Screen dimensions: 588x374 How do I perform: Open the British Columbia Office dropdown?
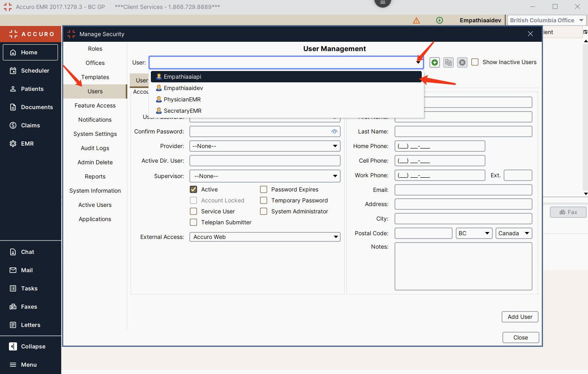coord(547,20)
